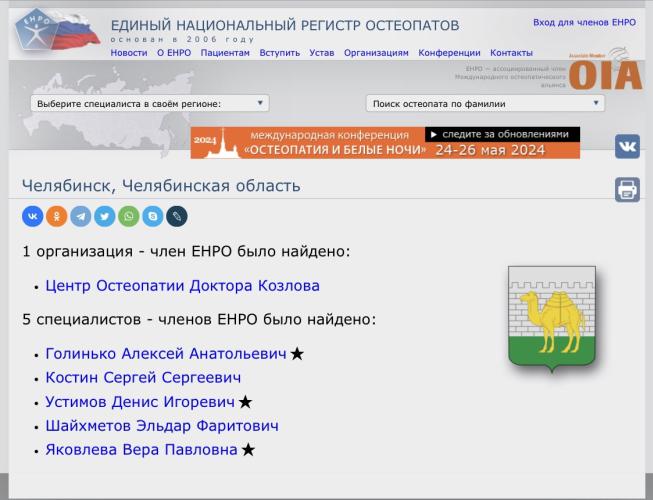Screen dimensions: 653x500
Task: Open Яковлева Вера Павловна profile
Action: coord(142,450)
